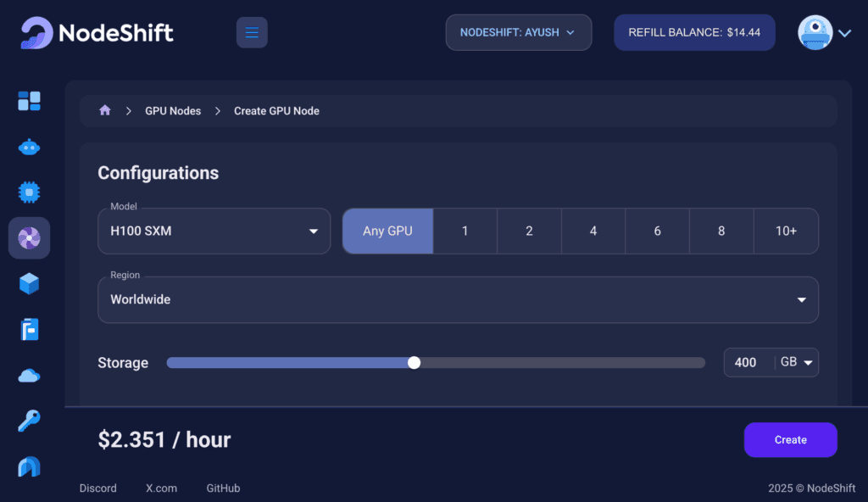This screenshot has height=502, width=868.
Task: Go to home via breadcrumb house icon
Action: tap(104, 110)
